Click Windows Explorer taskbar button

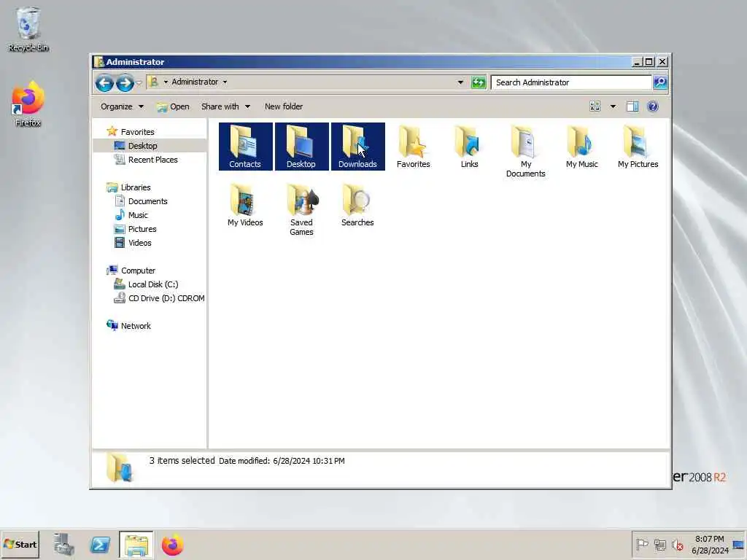point(136,545)
